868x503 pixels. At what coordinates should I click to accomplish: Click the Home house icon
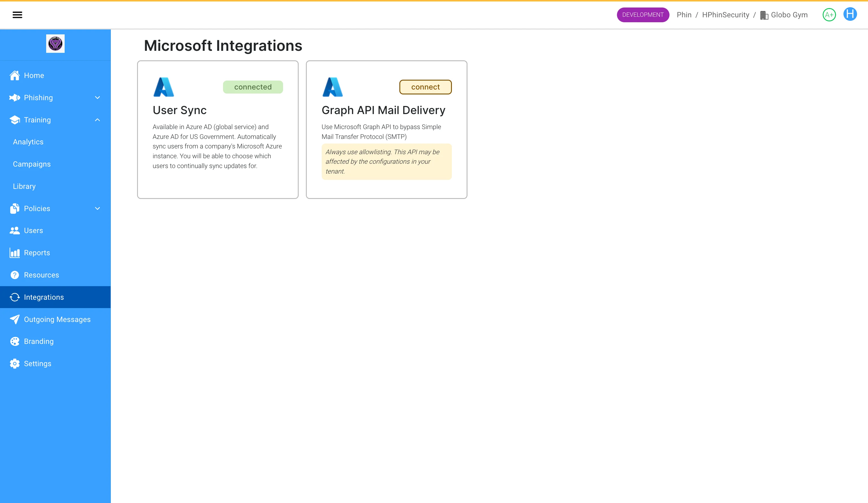[15, 75]
